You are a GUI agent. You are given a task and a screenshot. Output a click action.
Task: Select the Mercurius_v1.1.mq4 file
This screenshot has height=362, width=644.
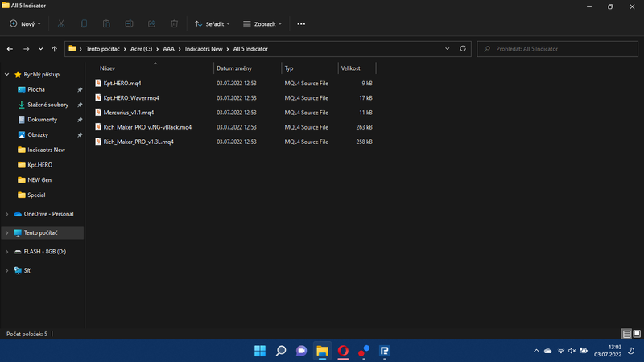point(129,113)
